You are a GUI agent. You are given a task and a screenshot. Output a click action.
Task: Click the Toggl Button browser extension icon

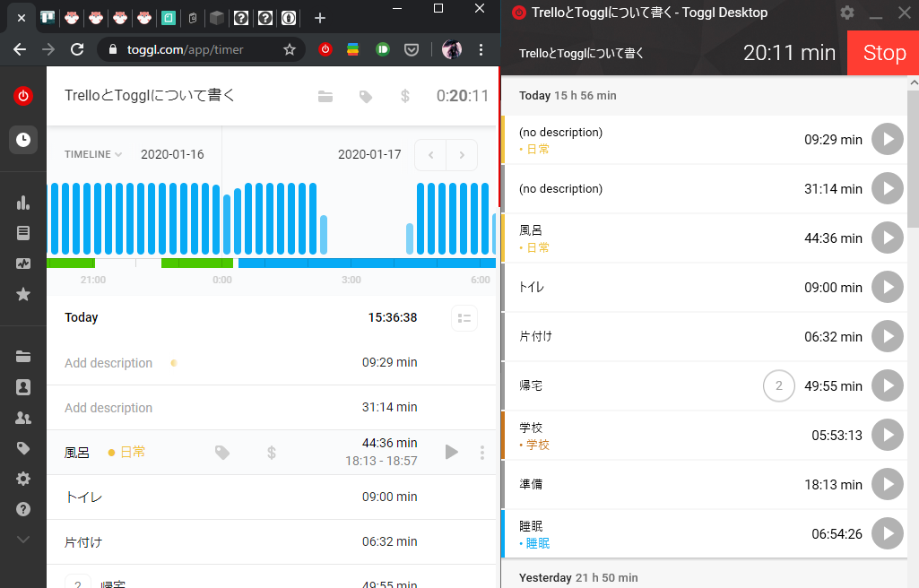pyautogui.click(x=325, y=50)
